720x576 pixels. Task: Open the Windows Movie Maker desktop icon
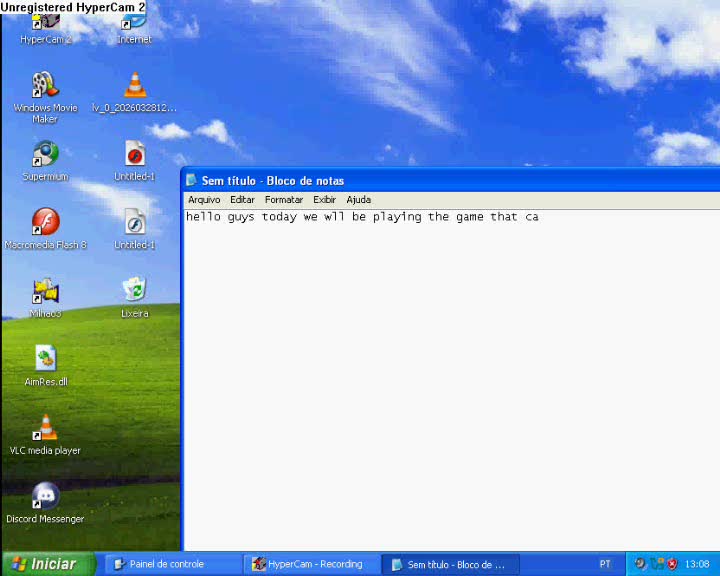(45, 87)
